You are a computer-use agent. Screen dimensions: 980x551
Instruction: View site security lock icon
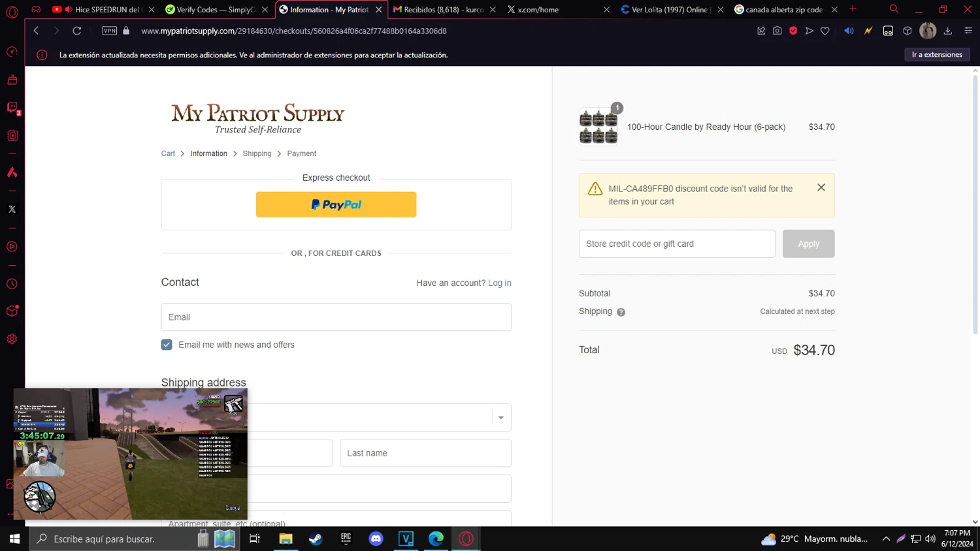click(x=126, y=31)
